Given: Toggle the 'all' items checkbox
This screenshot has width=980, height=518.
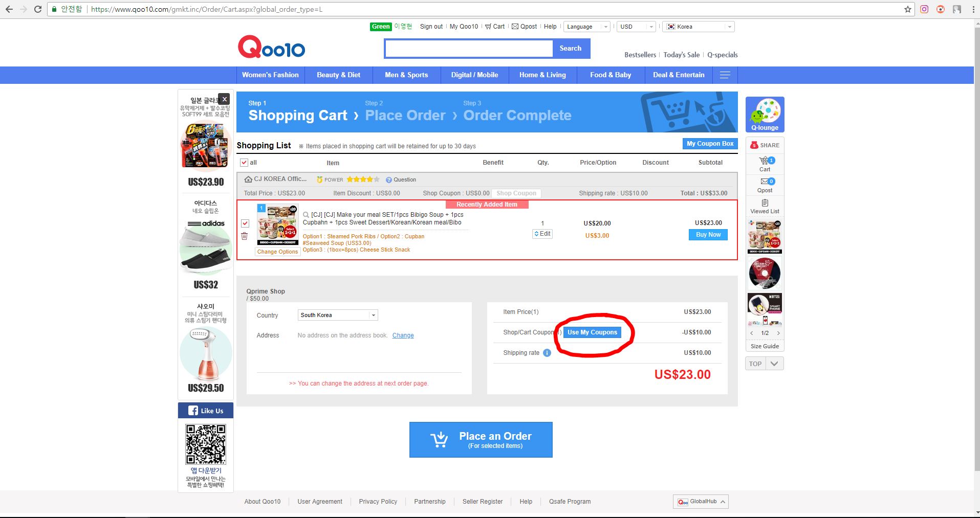Looking at the screenshot, I should [244, 163].
